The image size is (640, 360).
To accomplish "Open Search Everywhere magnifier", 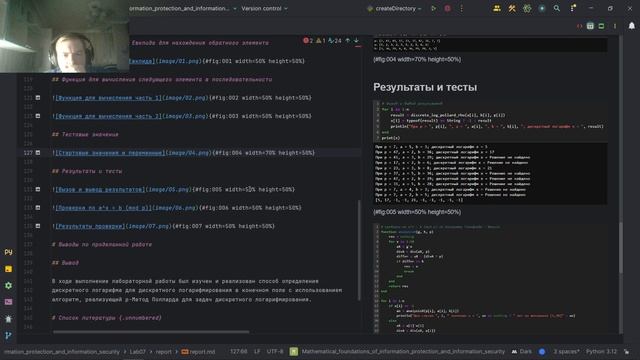I will (556, 8).
